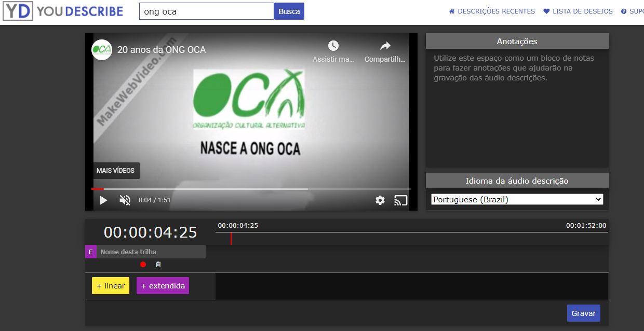Viewport: 644px width, 331px height.
Task: Click the red timeline playhead marker
Action: click(231, 238)
